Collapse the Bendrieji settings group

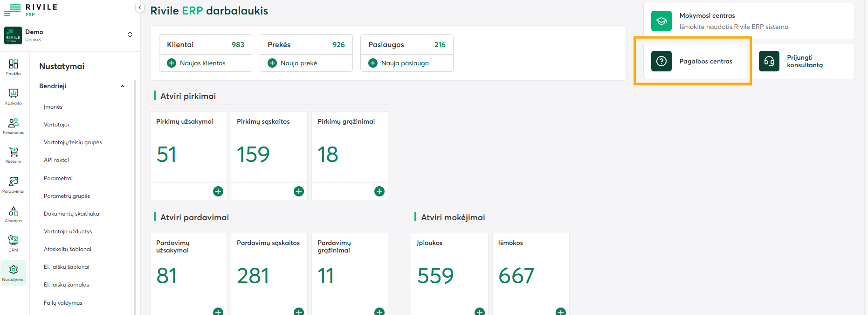(123, 86)
